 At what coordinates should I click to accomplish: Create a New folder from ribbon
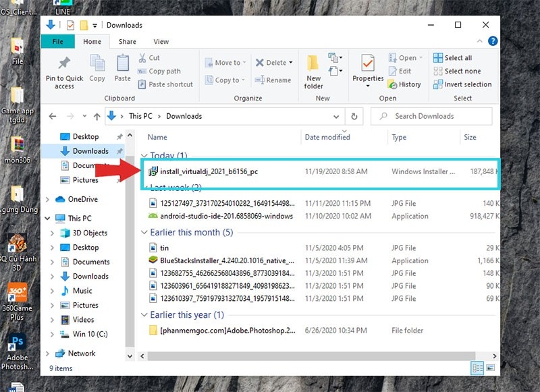click(313, 72)
